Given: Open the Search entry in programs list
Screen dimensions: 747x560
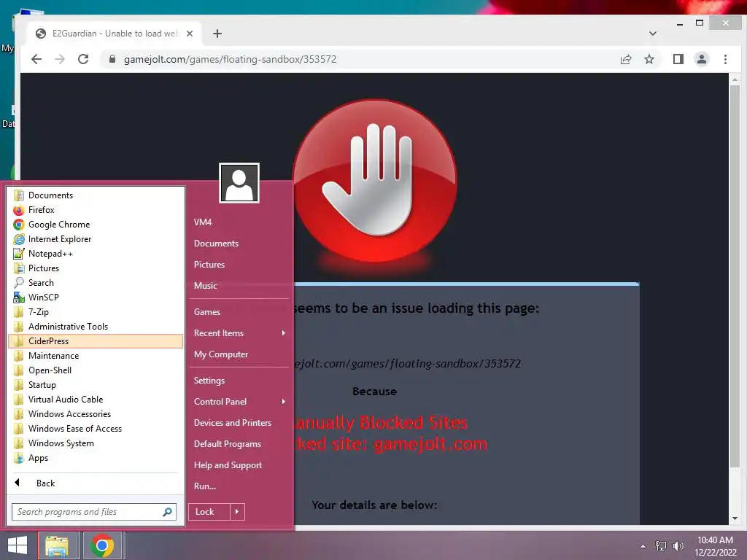Looking at the screenshot, I should pyautogui.click(x=96, y=283).
